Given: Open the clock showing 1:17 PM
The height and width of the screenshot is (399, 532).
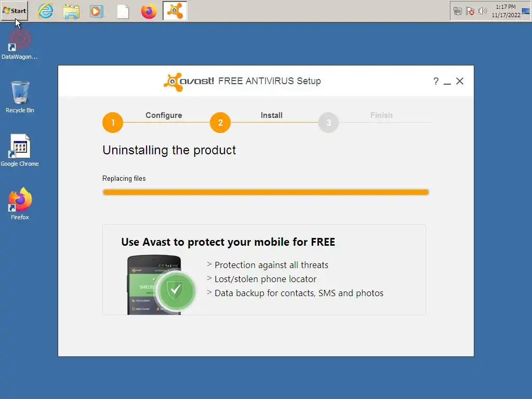Looking at the screenshot, I should pos(506,11).
